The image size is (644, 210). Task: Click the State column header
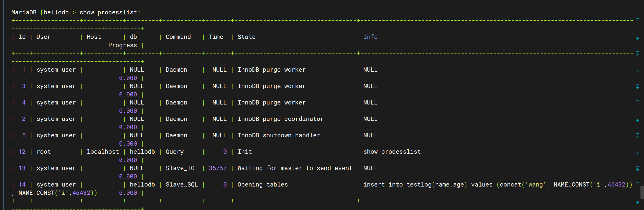pos(246,37)
